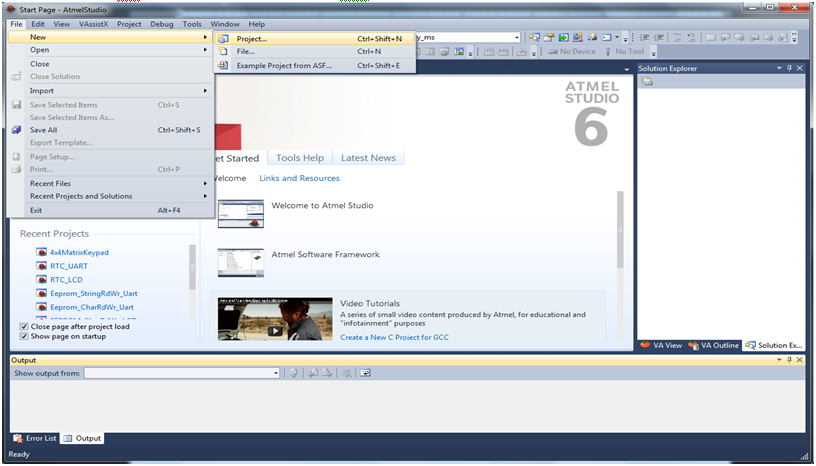Click the first indent lines toolbar icon
Viewport: 816px width, 466px height.
[x=644, y=37]
